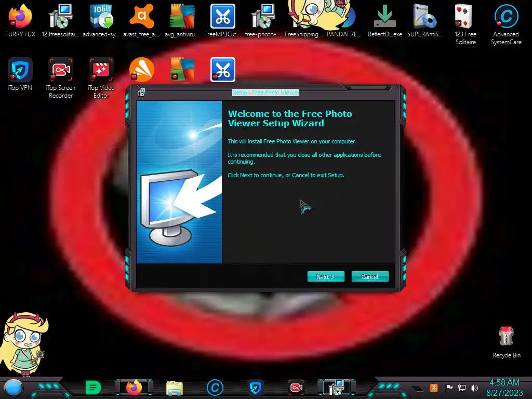Open the 123 Free Solitaire shortcut

(465, 24)
